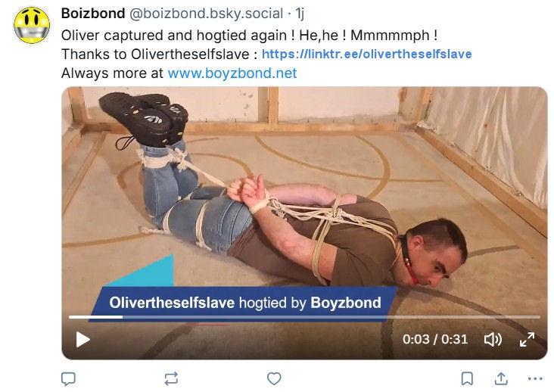Click the blue caption banner in the video
Image resolution: width=554 pixels, height=392 pixels.
point(244,303)
